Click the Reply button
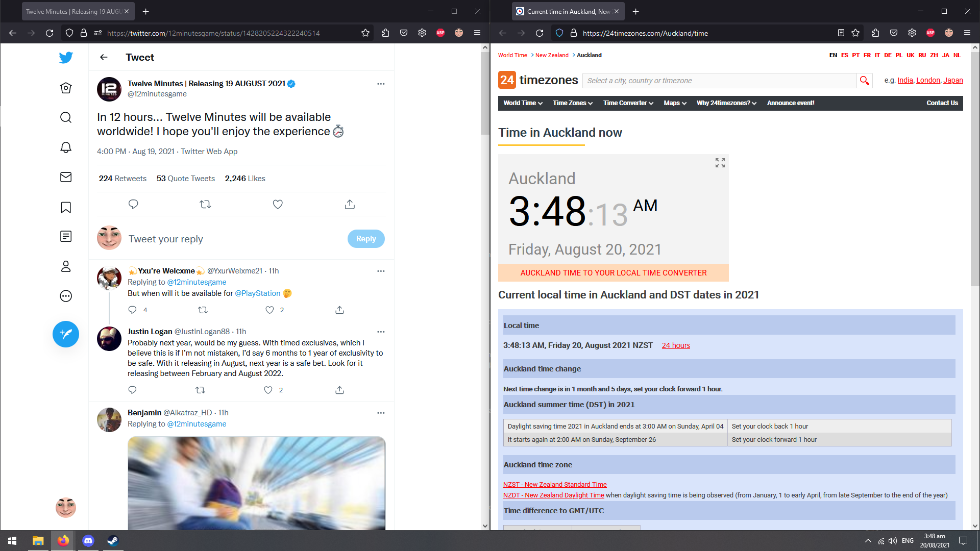The height and width of the screenshot is (551, 980). [x=366, y=239]
